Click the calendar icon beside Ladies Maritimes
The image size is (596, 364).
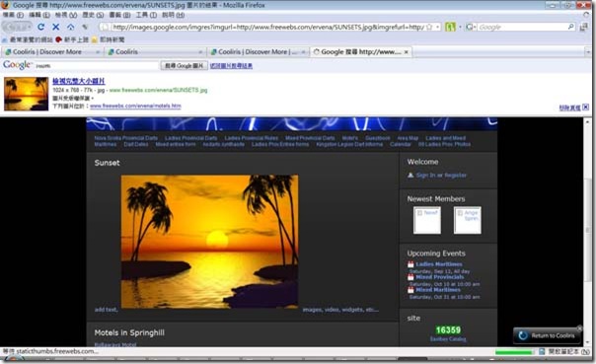click(410, 264)
